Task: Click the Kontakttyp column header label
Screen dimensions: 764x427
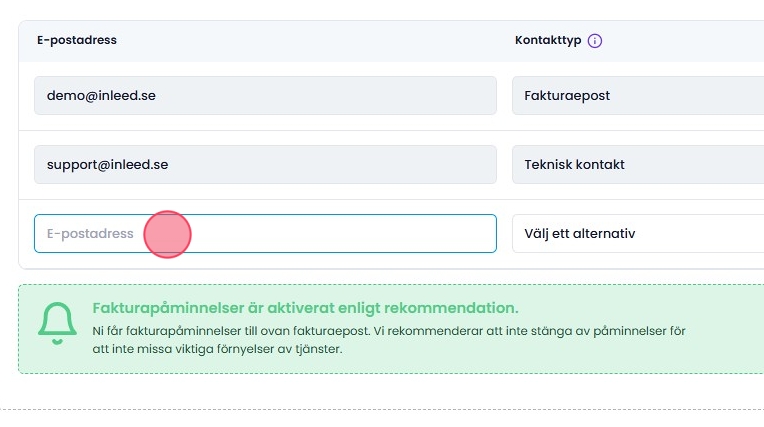Action: pos(546,41)
